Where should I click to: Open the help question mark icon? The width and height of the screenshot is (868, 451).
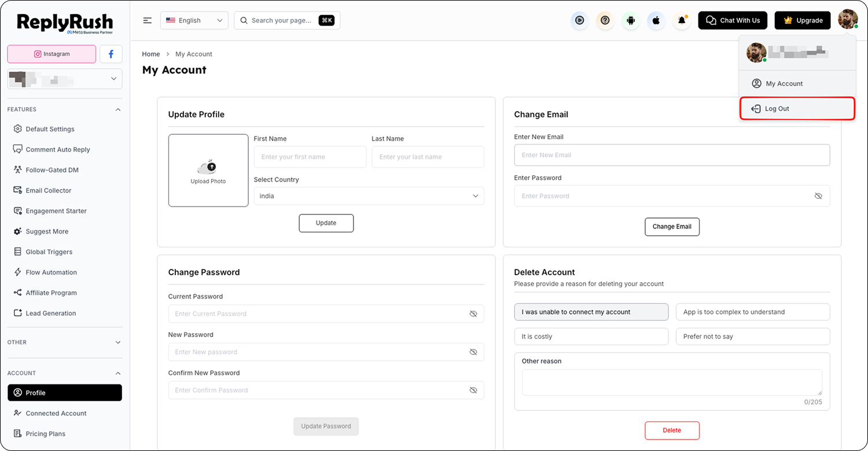coord(605,20)
